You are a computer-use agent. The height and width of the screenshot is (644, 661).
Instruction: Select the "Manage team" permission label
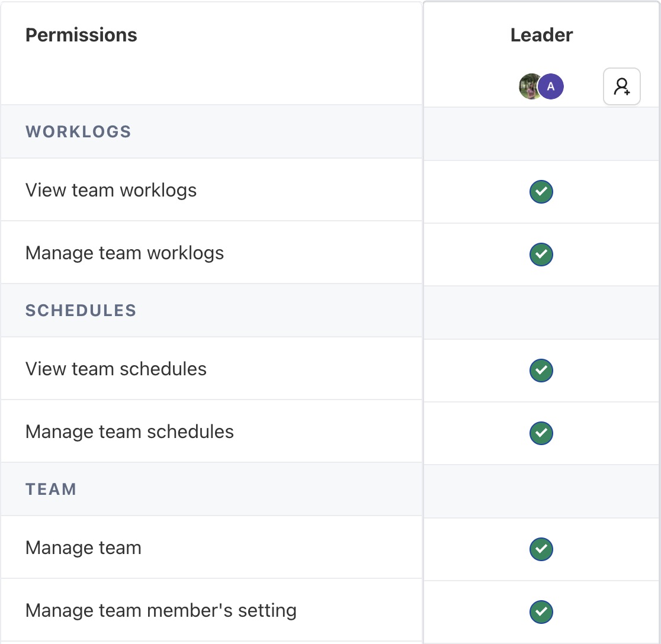[84, 548]
